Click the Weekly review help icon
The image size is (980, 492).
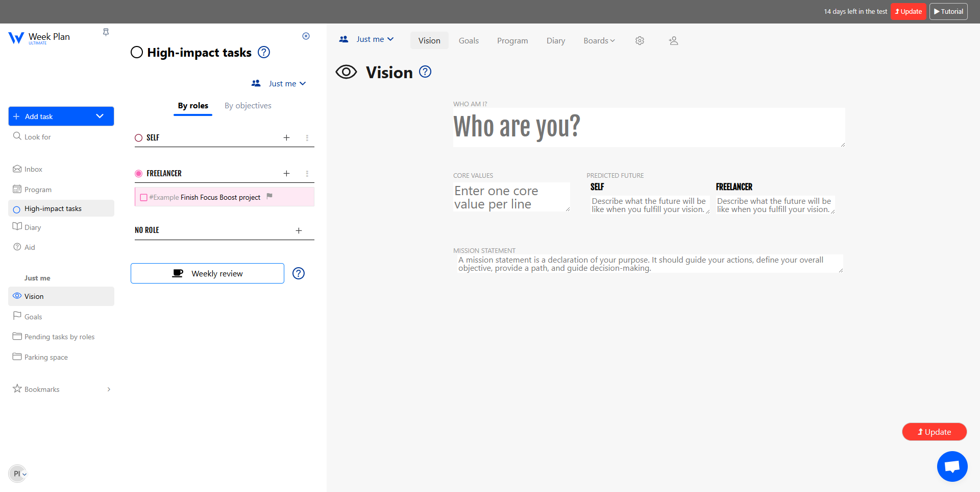tap(299, 273)
